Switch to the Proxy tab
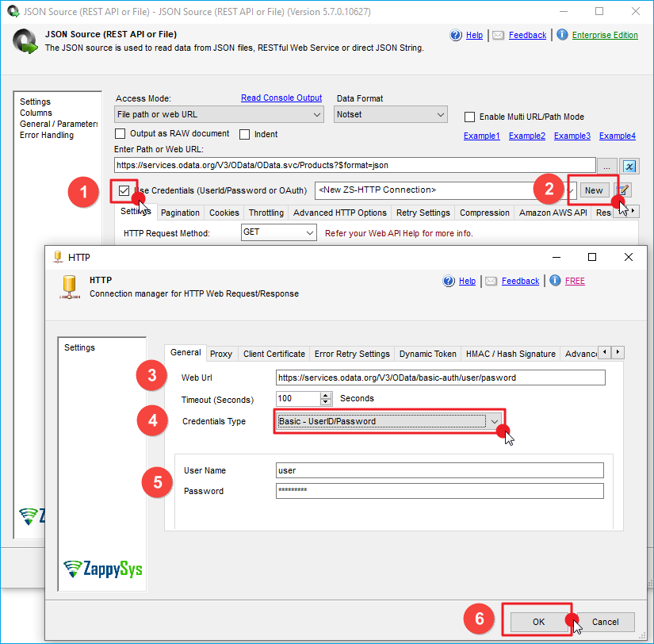 [221, 354]
